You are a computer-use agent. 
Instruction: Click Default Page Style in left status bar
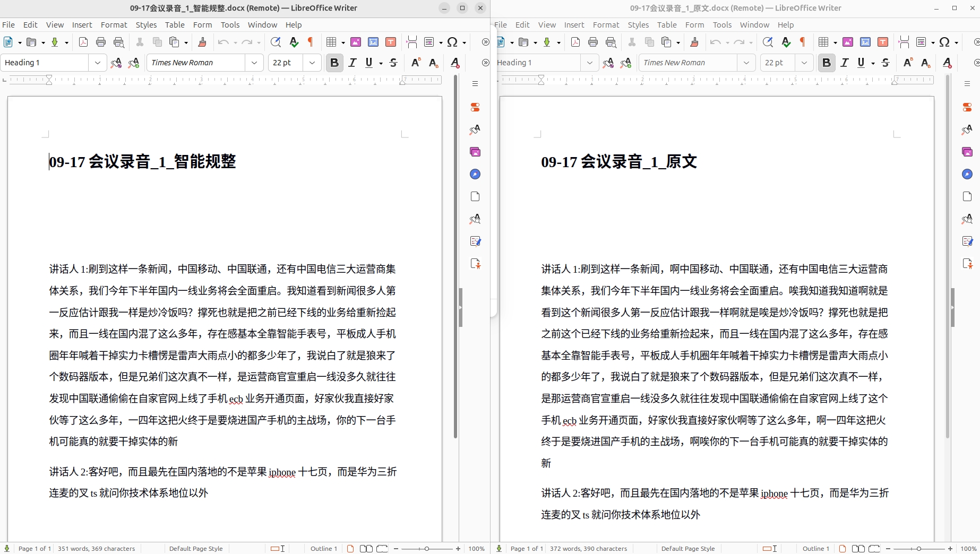pyautogui.click(x=196, y=549)
